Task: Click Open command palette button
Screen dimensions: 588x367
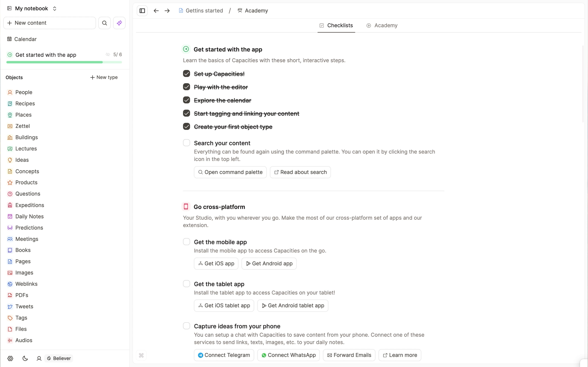Action: point(230,172)
